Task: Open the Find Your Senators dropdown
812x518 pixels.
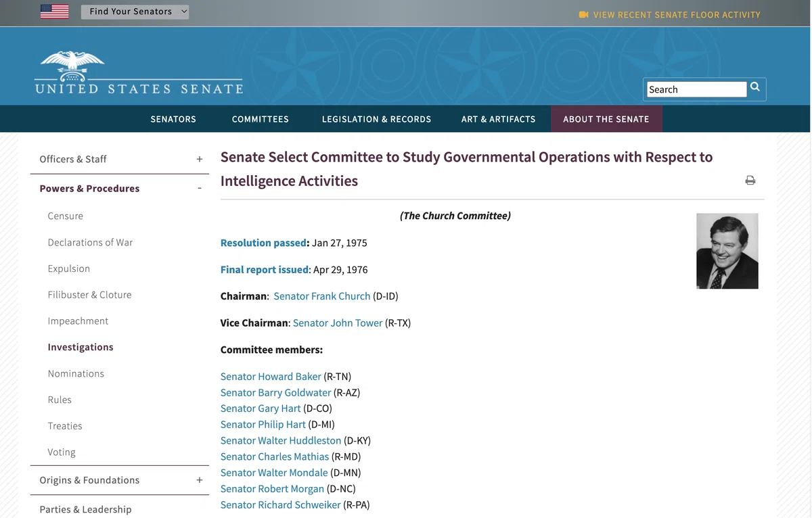Action: [x=135, y=11]
